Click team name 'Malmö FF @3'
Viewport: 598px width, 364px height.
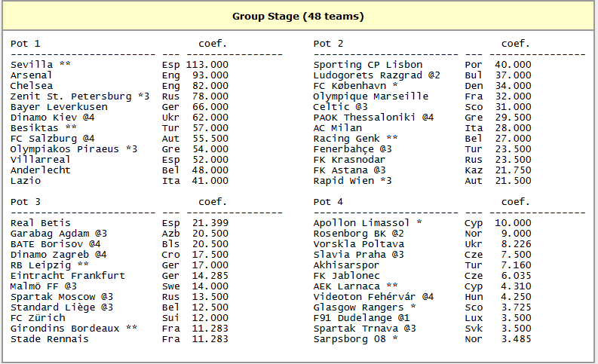point(44,286)
